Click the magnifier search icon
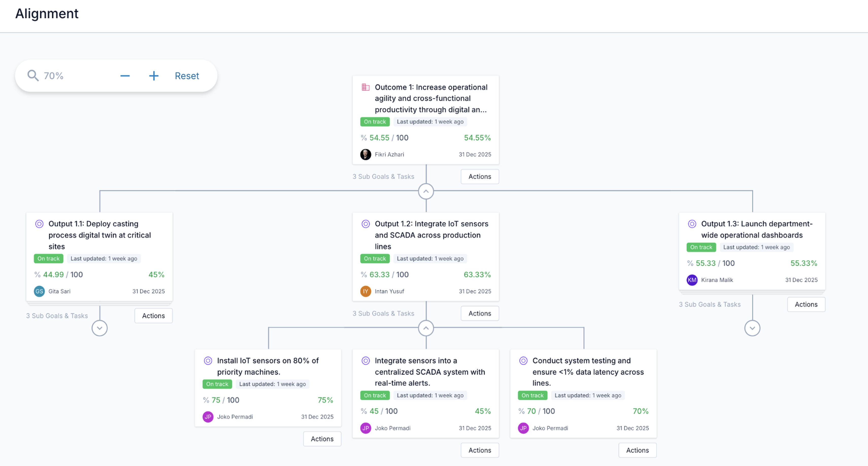 tap(33, 76)
